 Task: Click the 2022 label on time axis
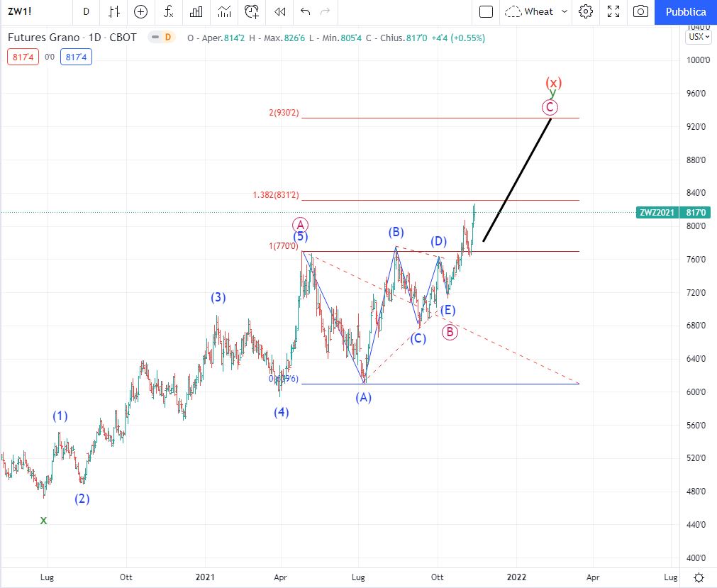(517, 577)
